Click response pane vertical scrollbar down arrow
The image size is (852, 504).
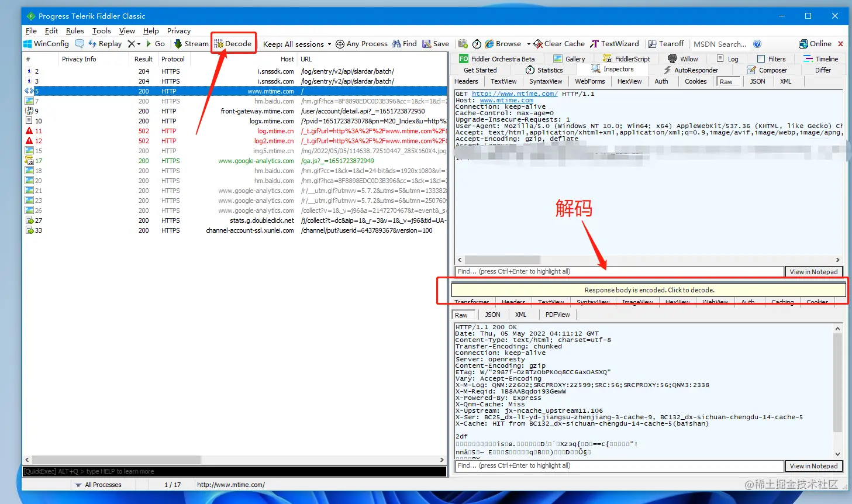pyautogui.click(x=837, y=454)
